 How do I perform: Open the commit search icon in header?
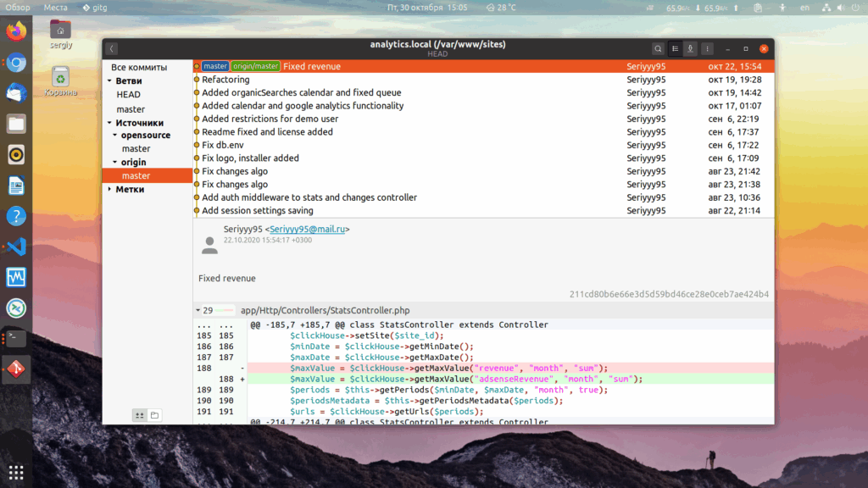pos(658,48)
